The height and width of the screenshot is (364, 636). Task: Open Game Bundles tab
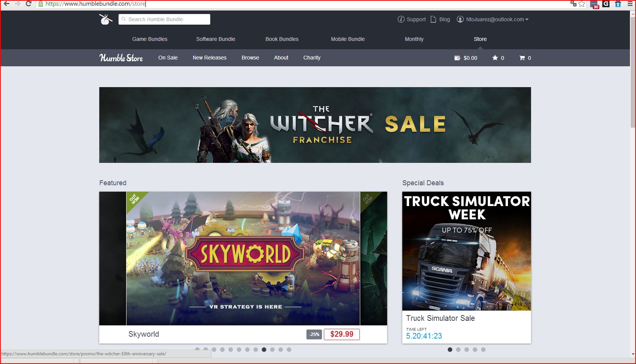[x=150, y=39]
